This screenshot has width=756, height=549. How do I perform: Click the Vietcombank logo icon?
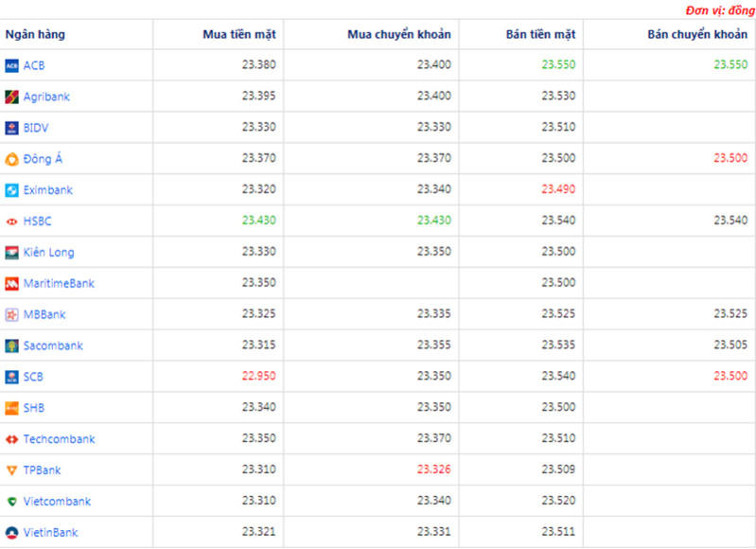tap(12, 502)
